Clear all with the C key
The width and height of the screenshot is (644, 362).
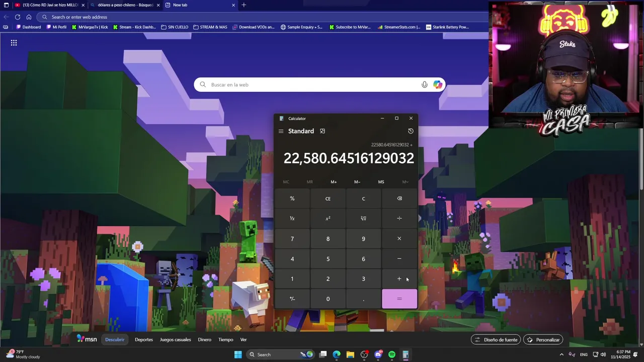coord(364,199)
